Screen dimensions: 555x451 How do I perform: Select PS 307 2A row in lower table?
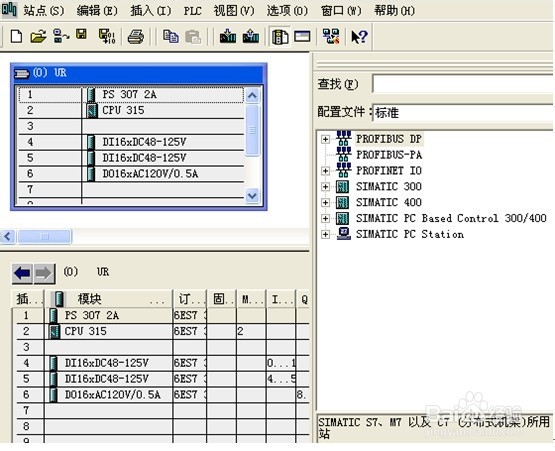[x=161, y=315]
